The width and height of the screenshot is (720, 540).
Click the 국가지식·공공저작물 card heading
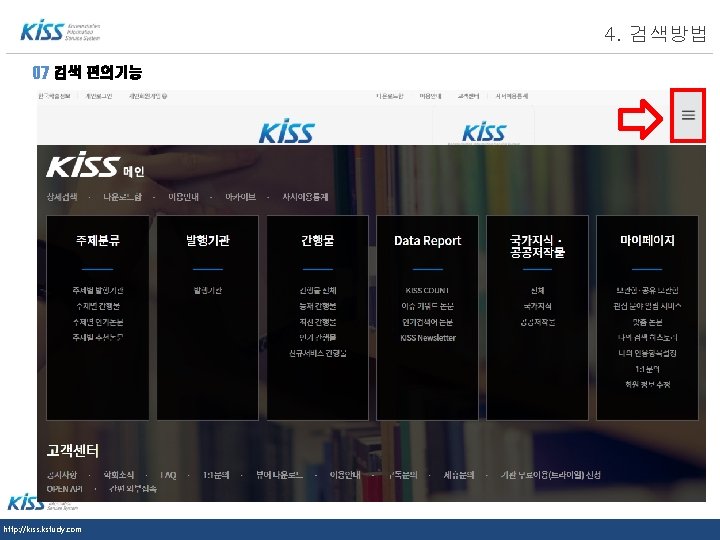point(537,246)
